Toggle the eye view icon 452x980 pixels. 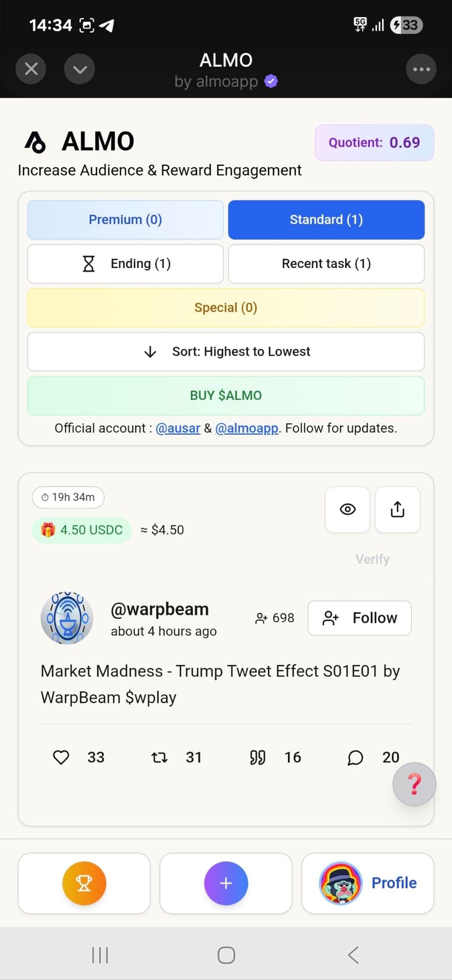click(x=347, y=510)
